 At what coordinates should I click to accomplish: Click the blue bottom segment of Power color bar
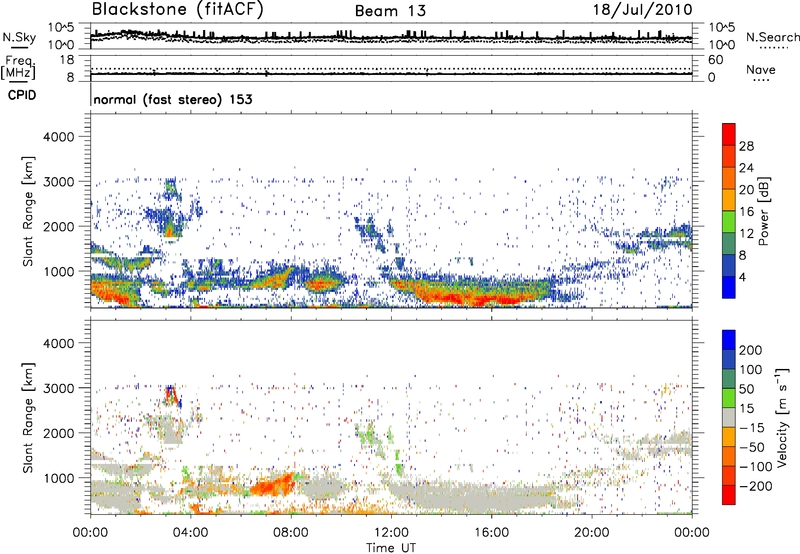point(729,287)
